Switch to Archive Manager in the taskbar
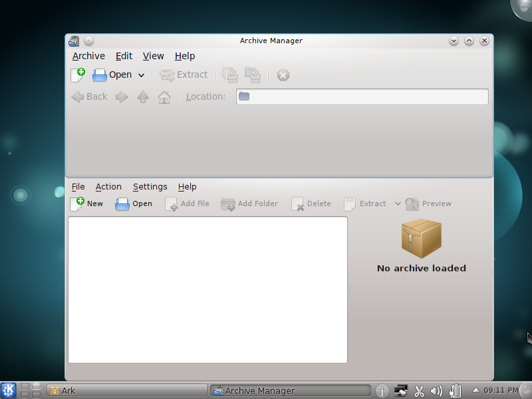The width and height of the screenshot is (532, 399). 291,390
